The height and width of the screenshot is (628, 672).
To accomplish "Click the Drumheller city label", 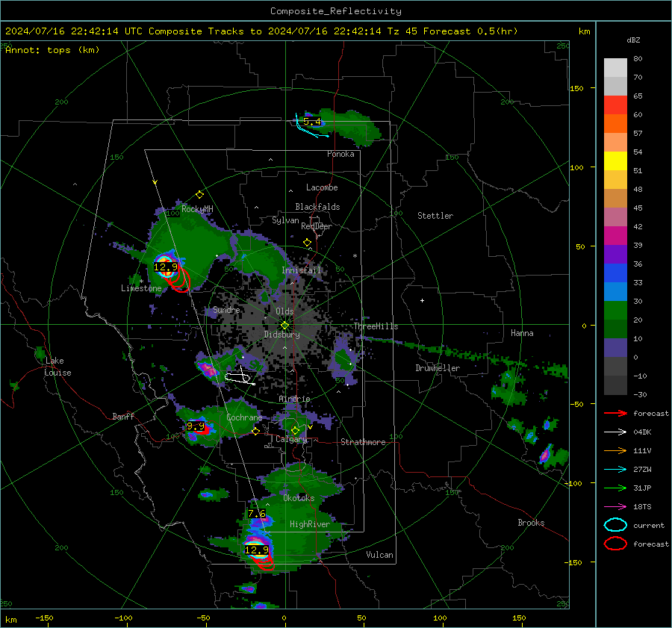I will pos(438,368).
